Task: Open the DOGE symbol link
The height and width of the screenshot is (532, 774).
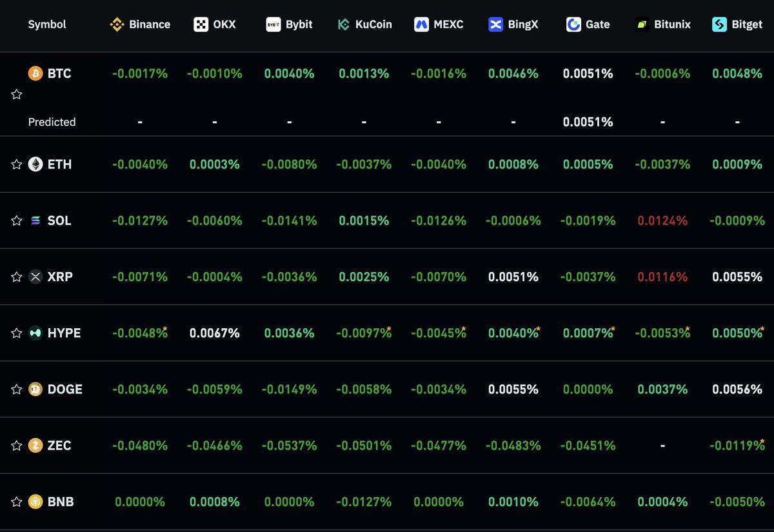Action: coord(65,389)
